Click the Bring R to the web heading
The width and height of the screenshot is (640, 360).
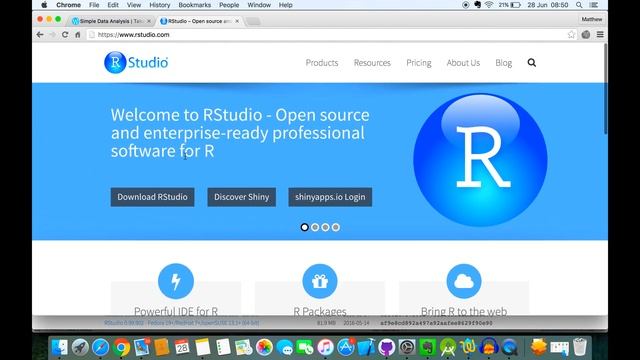pos(464,311)
